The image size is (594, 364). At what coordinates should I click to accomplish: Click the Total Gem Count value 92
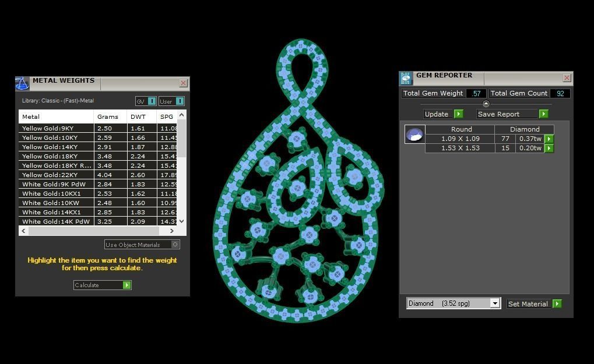(560, 93)
